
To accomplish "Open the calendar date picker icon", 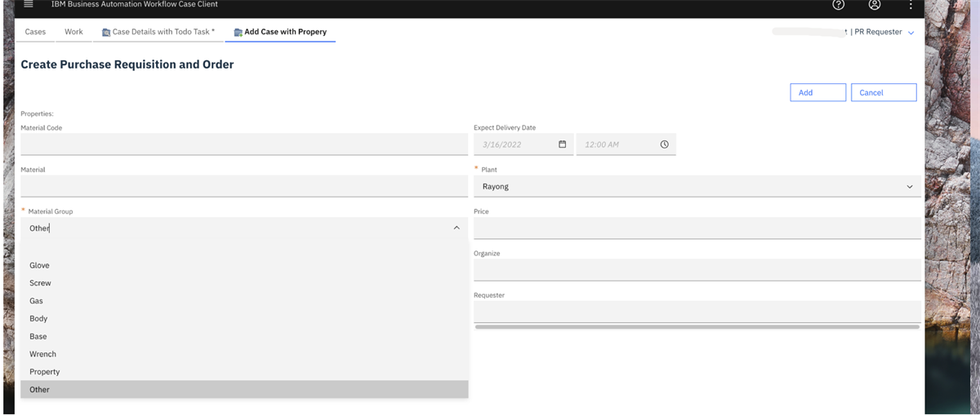I will click(x=562, y=144).
